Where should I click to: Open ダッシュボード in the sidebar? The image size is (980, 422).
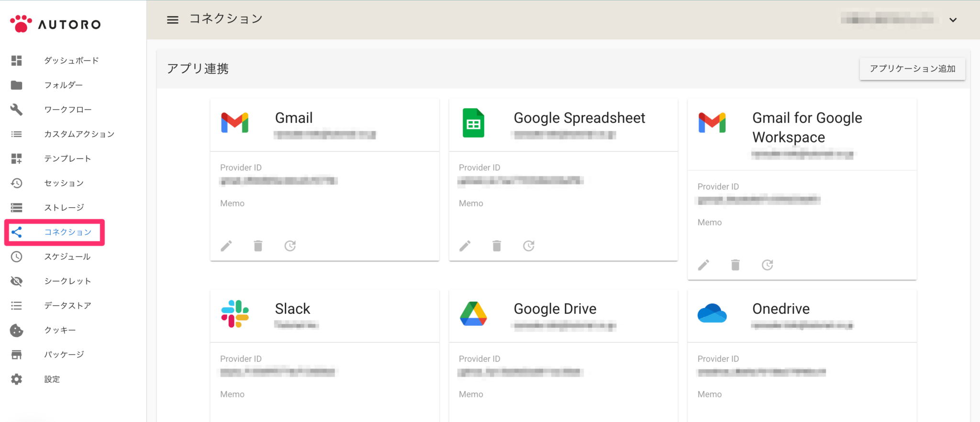(71, 61)
